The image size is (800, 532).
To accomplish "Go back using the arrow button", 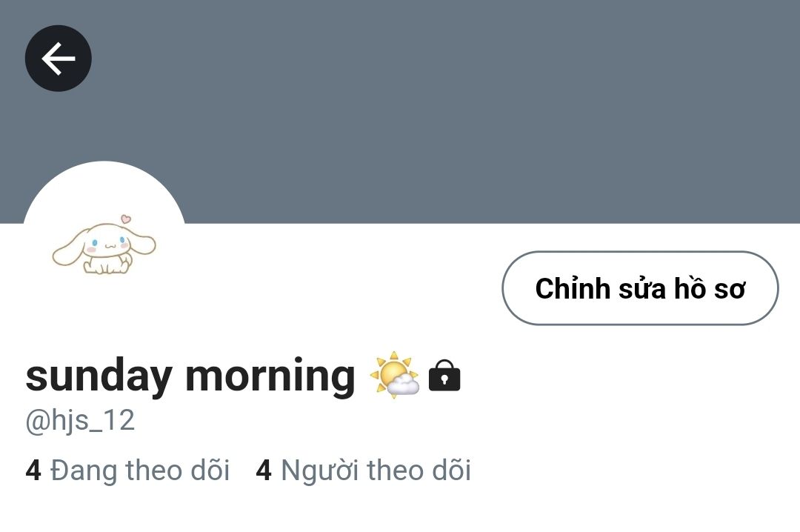I will click(x=59, y=59).
